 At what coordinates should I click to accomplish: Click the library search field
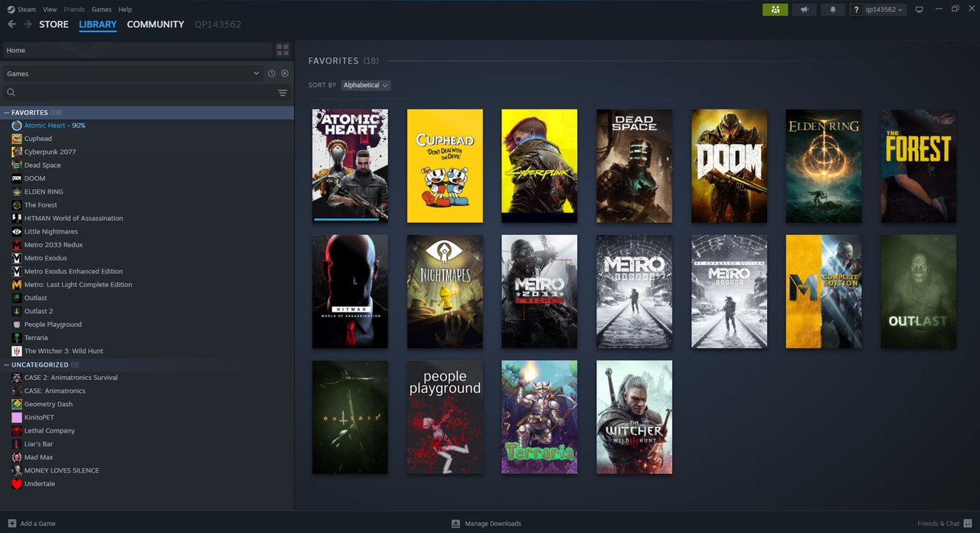point(145,93)
